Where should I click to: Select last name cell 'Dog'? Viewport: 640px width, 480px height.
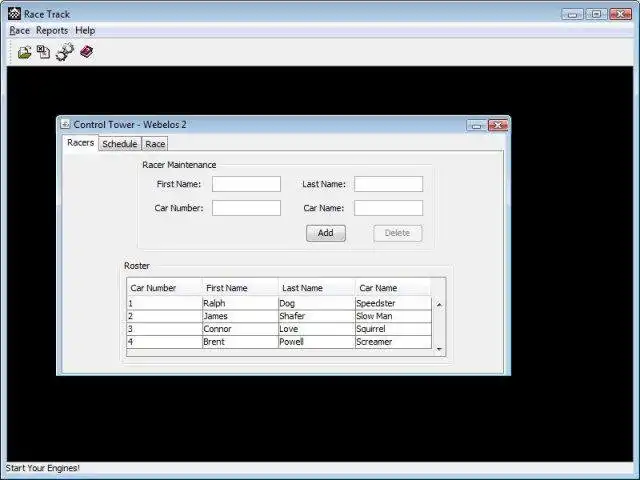point(317,303)
